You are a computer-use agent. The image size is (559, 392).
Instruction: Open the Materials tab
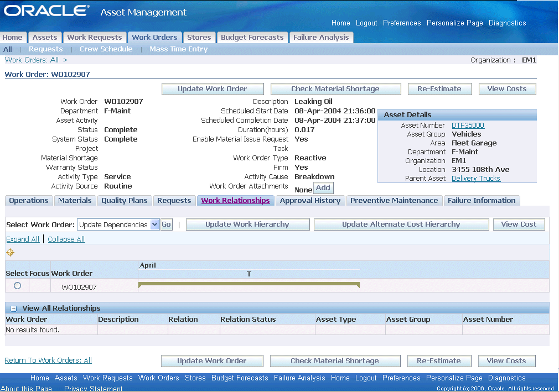(x=75, y=201)
